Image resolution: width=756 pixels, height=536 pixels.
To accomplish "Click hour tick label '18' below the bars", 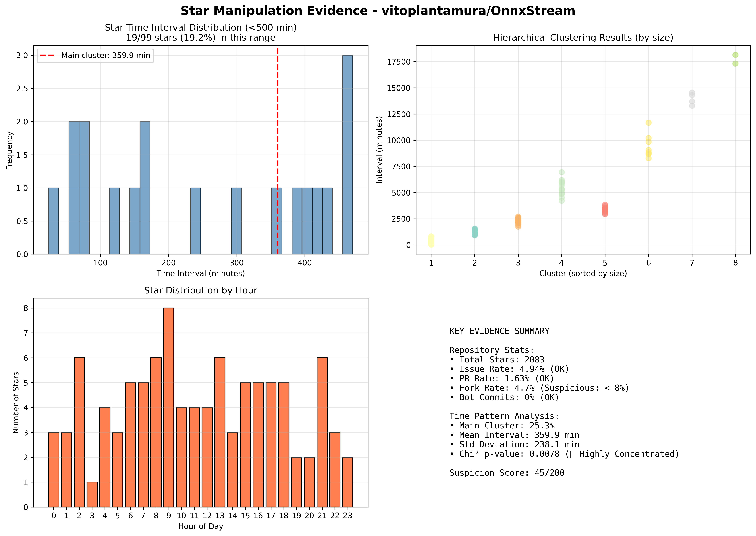I will tap(284, 516).
